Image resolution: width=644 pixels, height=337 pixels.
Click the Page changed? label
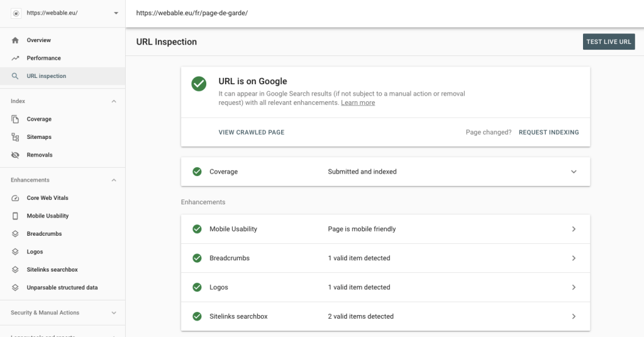pyautogui.click(x=489, y=132)
